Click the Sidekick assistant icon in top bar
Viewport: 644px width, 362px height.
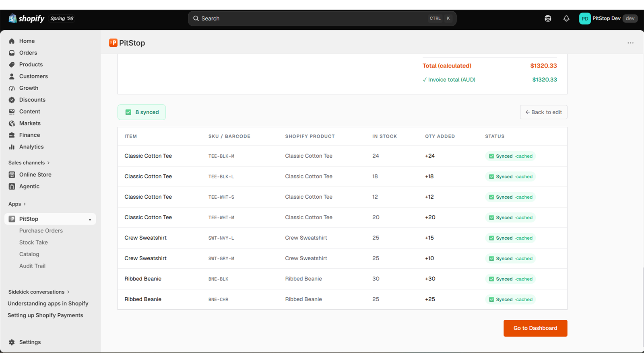(x=548, y=19)
